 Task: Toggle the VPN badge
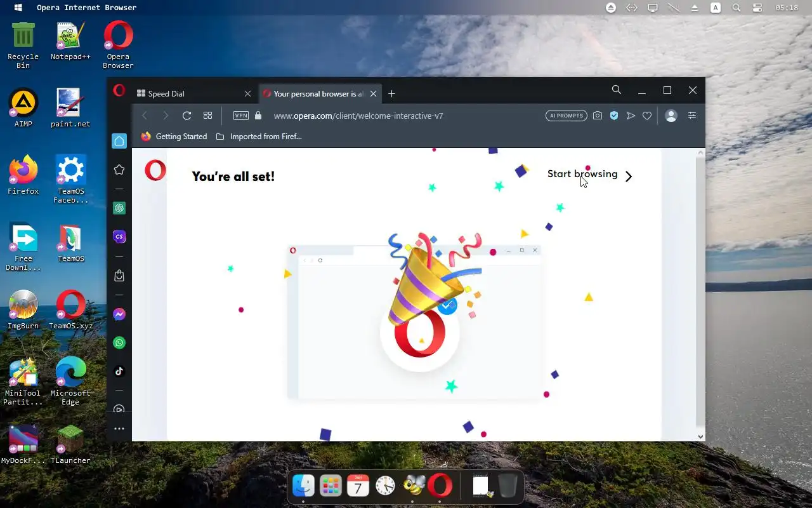241,116
